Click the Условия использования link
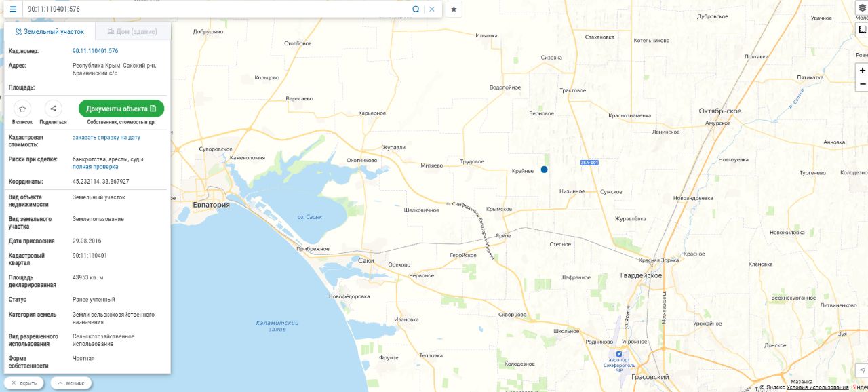The image size is (868, 392). [817, 387]
